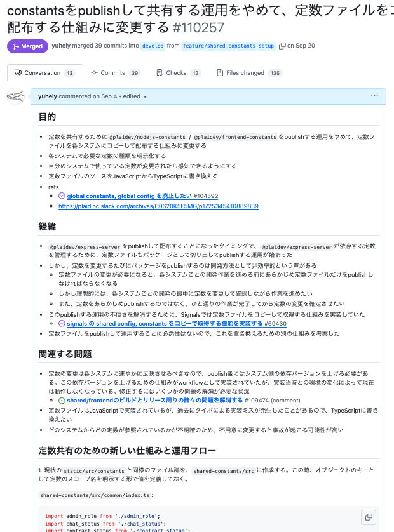Click the merge icon in Merged badge
This screenshot has height=532, width=394.
pos(16,46)
